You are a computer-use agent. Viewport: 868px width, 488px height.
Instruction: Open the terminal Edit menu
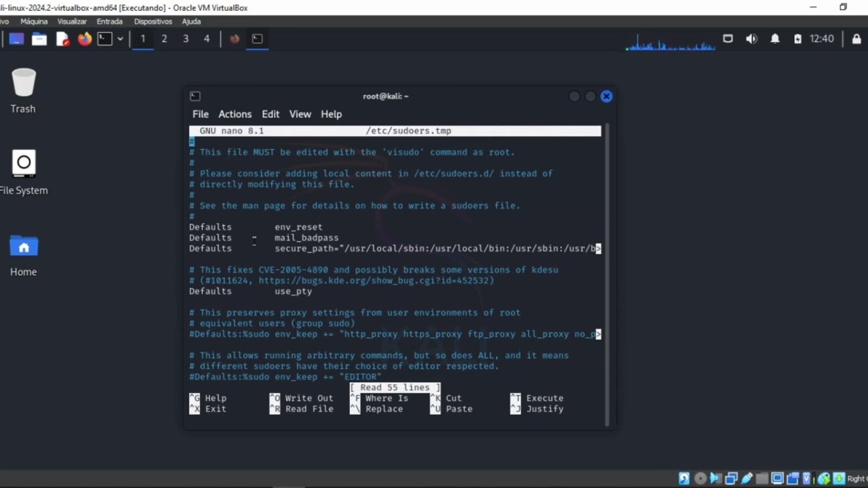click(271, 114)
